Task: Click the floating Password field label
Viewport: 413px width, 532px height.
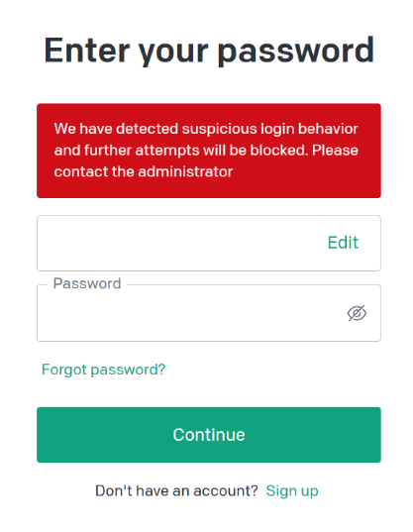Action: (87, 283)
